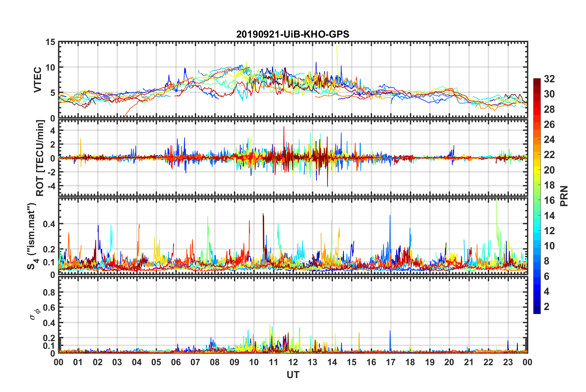Select x-axis hour tick 21

coord(469,362)
